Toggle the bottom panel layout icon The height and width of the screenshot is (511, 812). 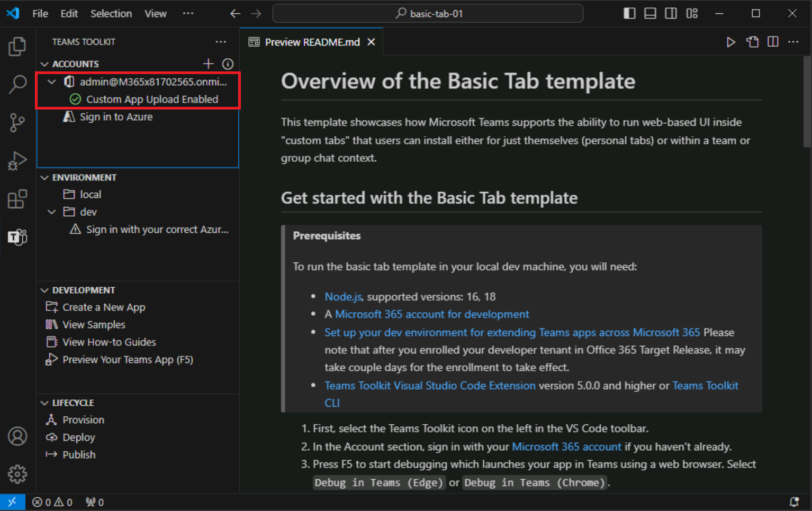point(650,14)
